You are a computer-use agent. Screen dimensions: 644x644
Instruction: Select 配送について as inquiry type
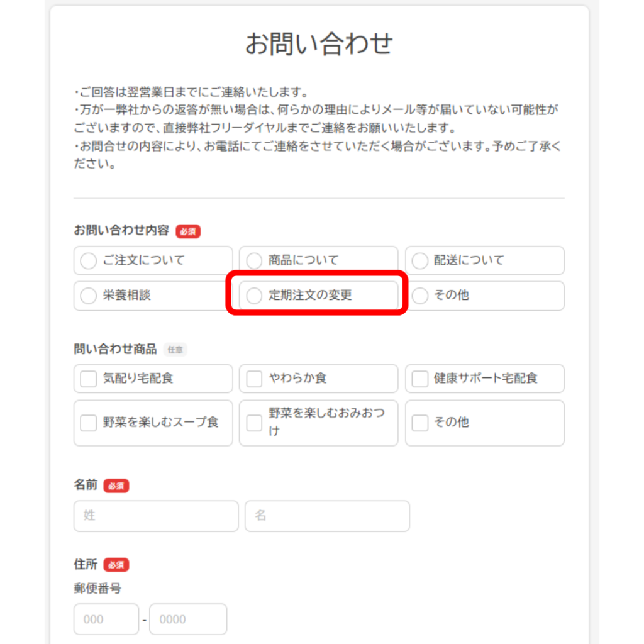[420, 260]
